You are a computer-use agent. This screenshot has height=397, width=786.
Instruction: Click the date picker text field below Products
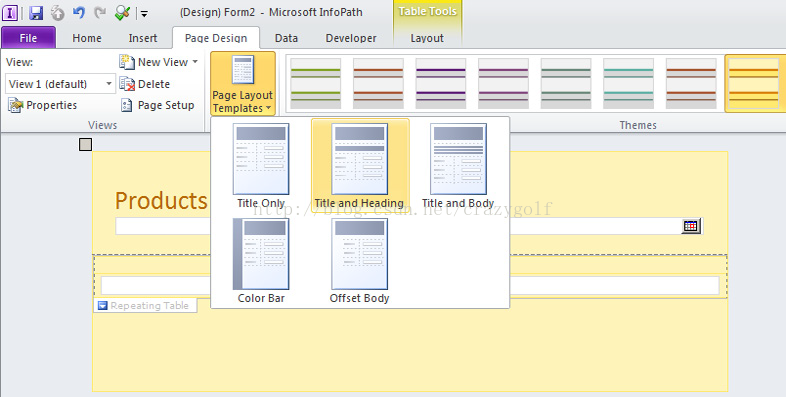click(x=409, y=226)
